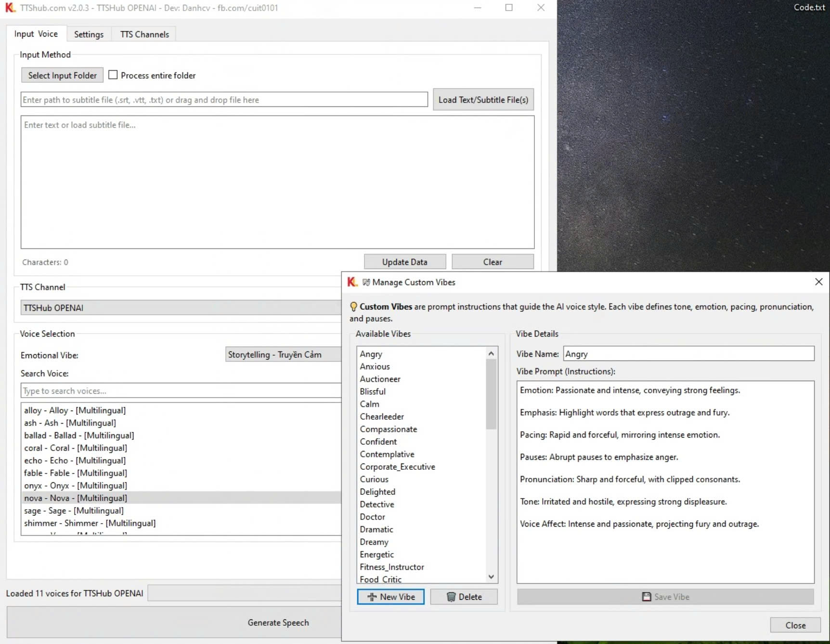830x644 pixels.
Task: Choose the ballad - Ballad voice
Action: point(182,435)
